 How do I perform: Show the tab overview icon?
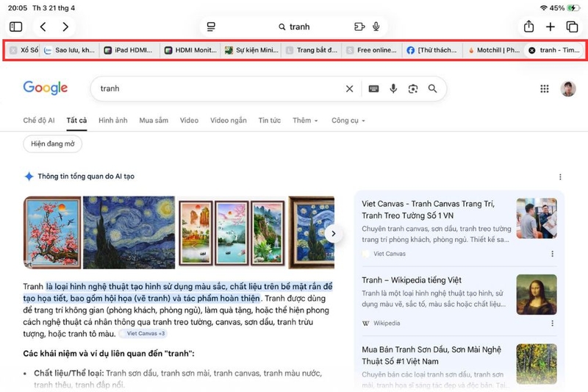572,26
